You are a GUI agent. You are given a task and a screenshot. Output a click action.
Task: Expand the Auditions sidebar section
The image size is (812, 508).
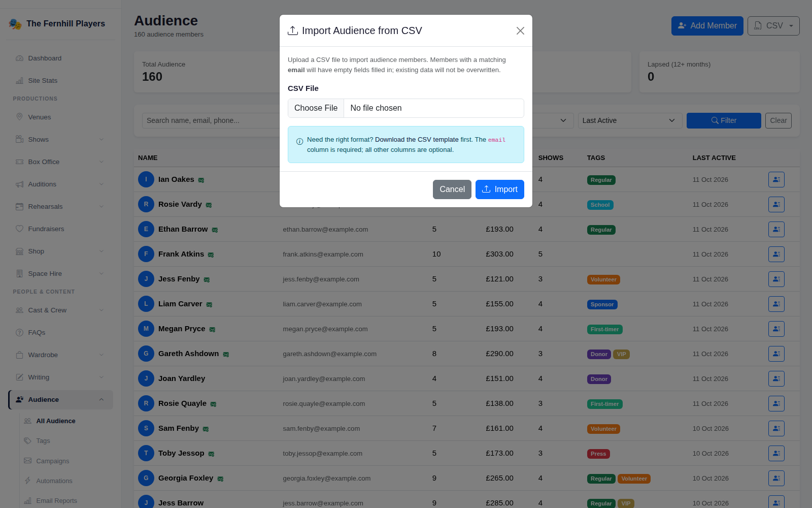click(x=61, y=184)
